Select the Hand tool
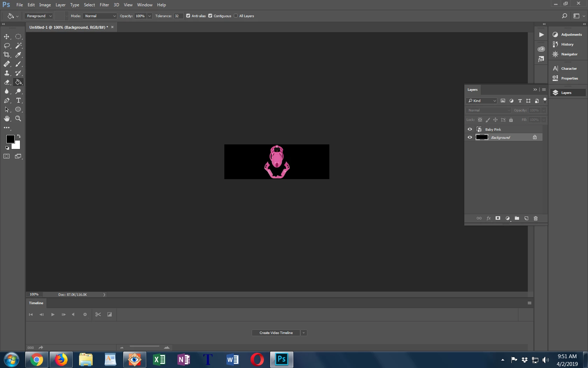This screenshot has width=588, height=368. [x=7, y=118]
